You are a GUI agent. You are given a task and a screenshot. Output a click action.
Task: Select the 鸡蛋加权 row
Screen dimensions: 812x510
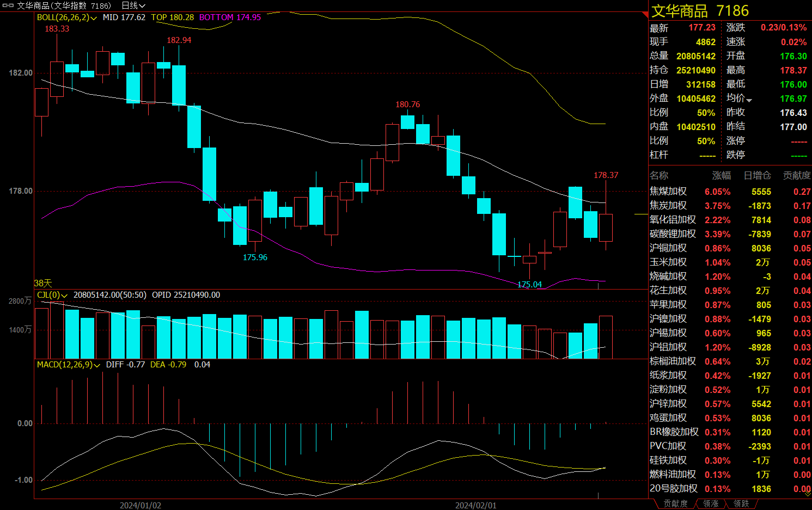[730, 418]
